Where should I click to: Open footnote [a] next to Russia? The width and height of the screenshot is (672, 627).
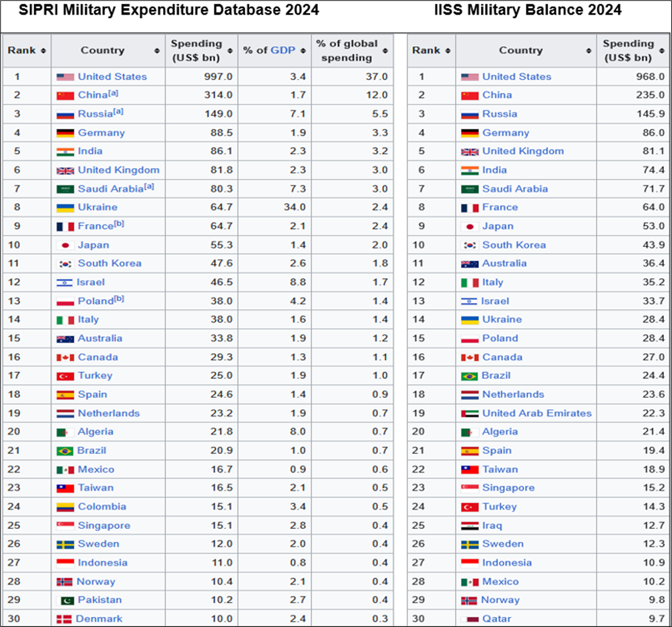coord(118,112)
